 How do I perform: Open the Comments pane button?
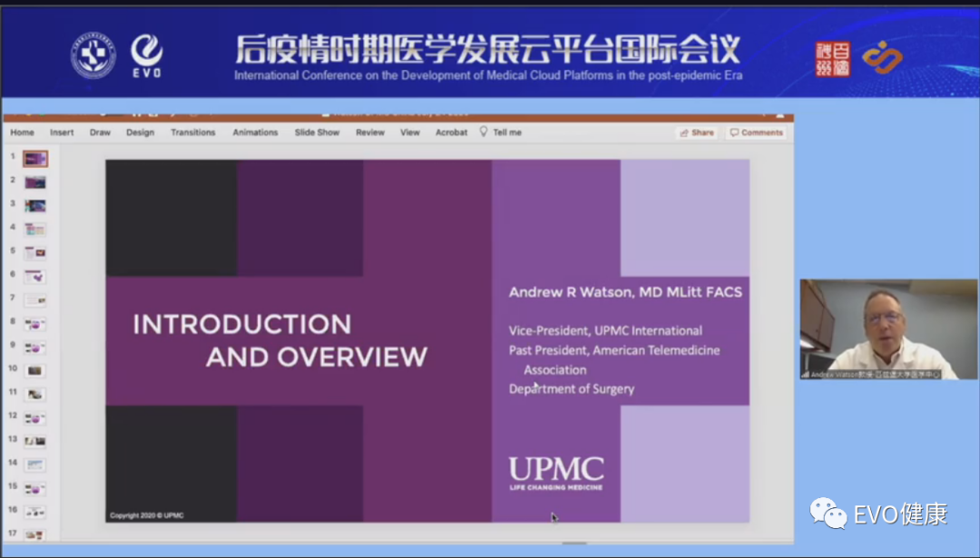(x=756, y=132)
